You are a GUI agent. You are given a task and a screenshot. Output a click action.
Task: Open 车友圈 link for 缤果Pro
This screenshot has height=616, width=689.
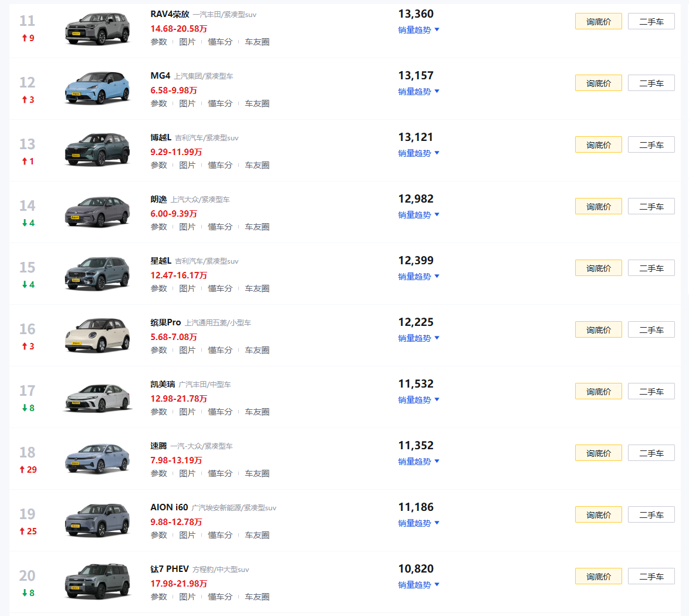[x=257, y=351]
